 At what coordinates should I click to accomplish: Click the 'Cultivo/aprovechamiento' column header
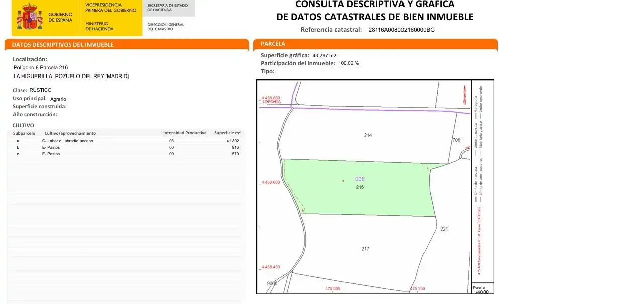coord(70,133)
